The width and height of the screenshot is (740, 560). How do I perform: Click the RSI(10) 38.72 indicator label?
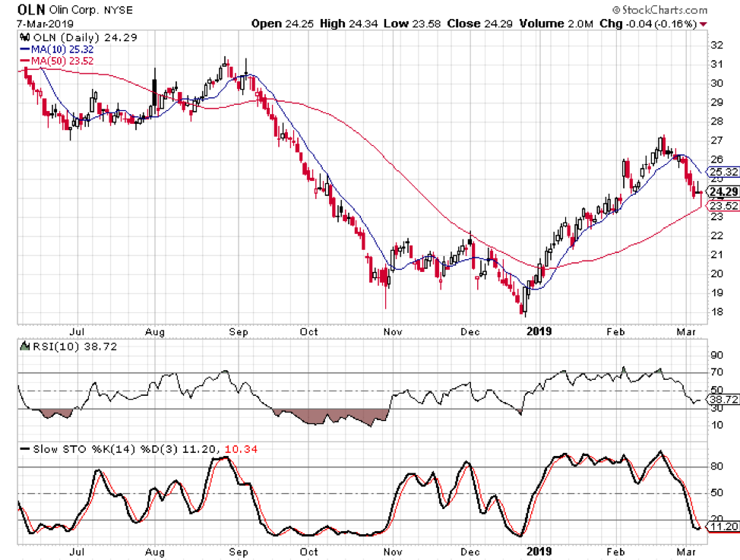coord(74,346)
